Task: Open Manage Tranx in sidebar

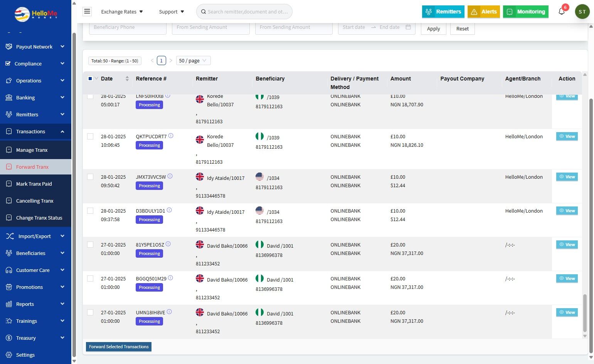Action: (32, 150)
